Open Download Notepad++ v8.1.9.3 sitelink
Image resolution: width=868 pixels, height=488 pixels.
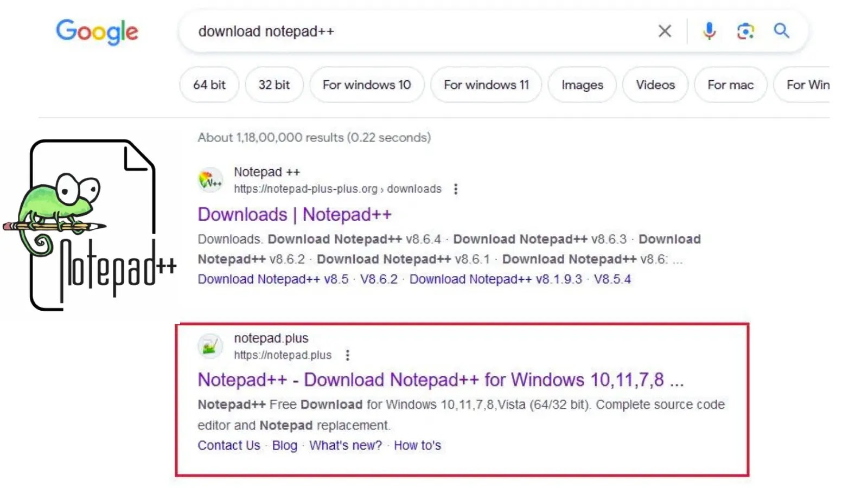tap(495, 279)
